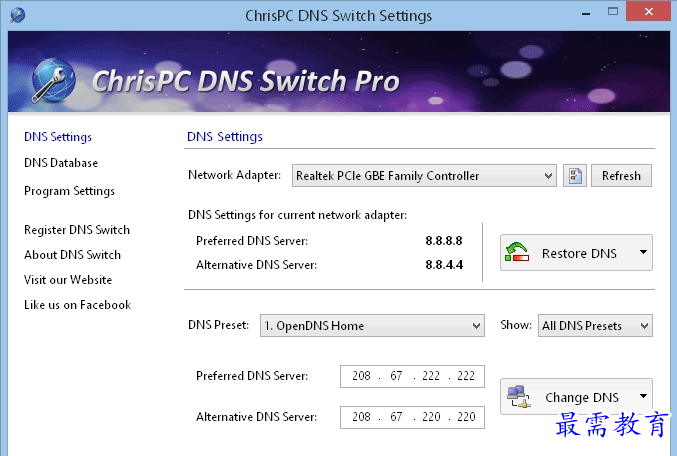
Task: Maximize the ChrisPC DNS Switch window
Action: tap(613, 12)
